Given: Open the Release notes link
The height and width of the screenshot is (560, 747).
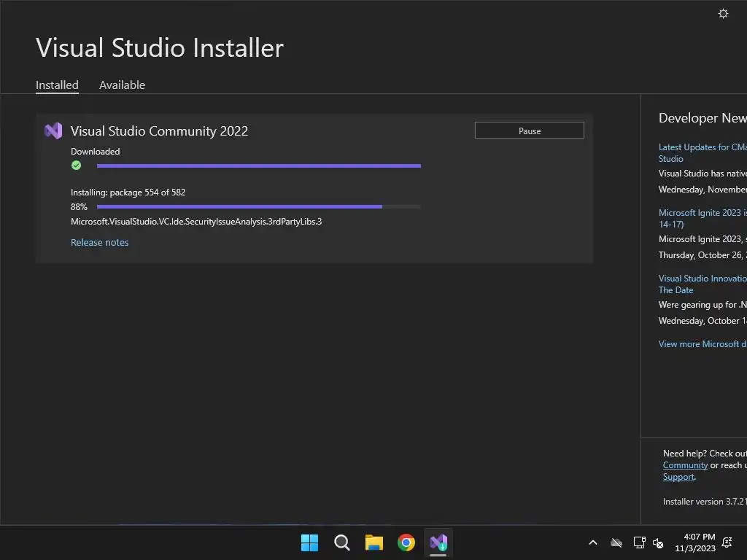Looking at the screenshot, I should click(99, 242).
